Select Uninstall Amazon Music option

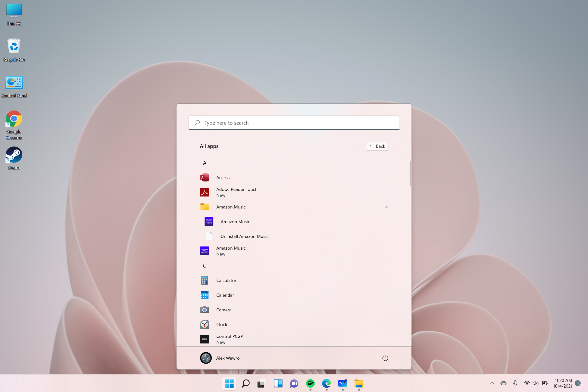(244, 236)
